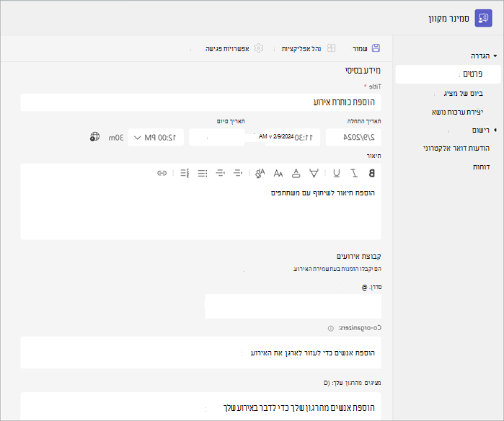Image resolution: width=504 pixels, height=421 pixels.
Task: Select the text highlight color tool
Action: 314,173
